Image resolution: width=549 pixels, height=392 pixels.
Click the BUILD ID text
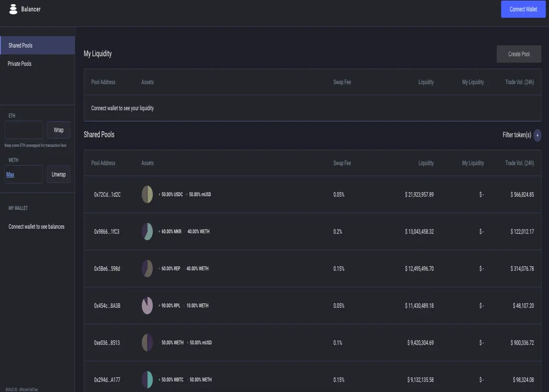click(22, 389)
